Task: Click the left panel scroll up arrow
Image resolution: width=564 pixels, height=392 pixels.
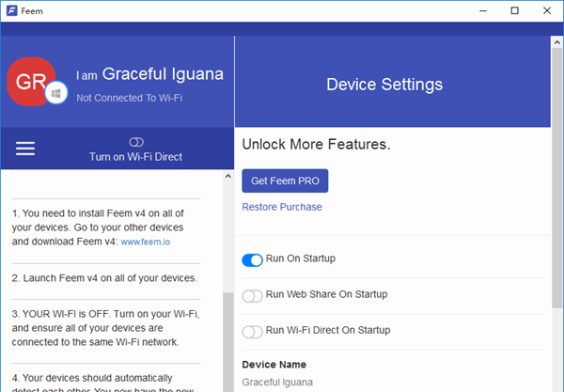Action: click(228, 176)
